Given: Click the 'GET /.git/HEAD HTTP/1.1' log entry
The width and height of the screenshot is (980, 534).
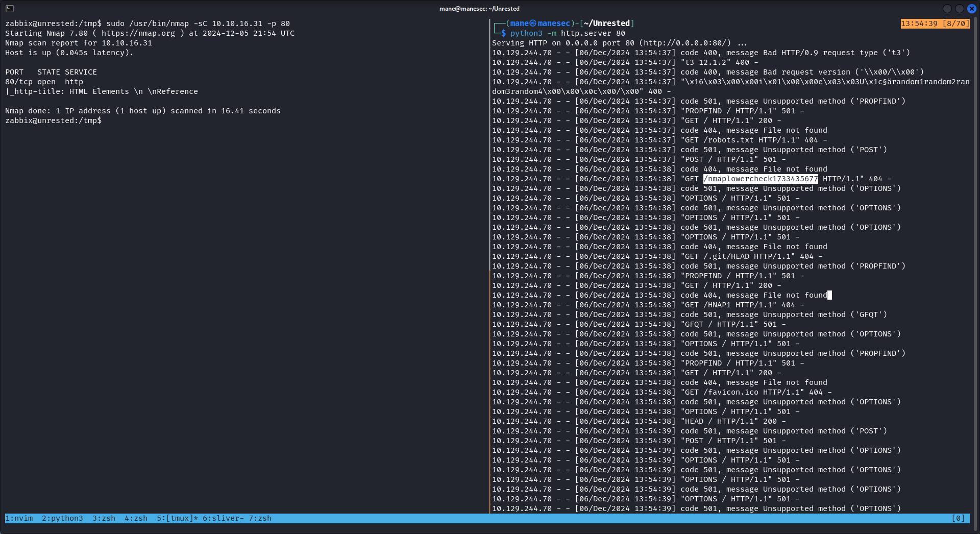Looking at the screenshot, I should (x=657, y=256).
